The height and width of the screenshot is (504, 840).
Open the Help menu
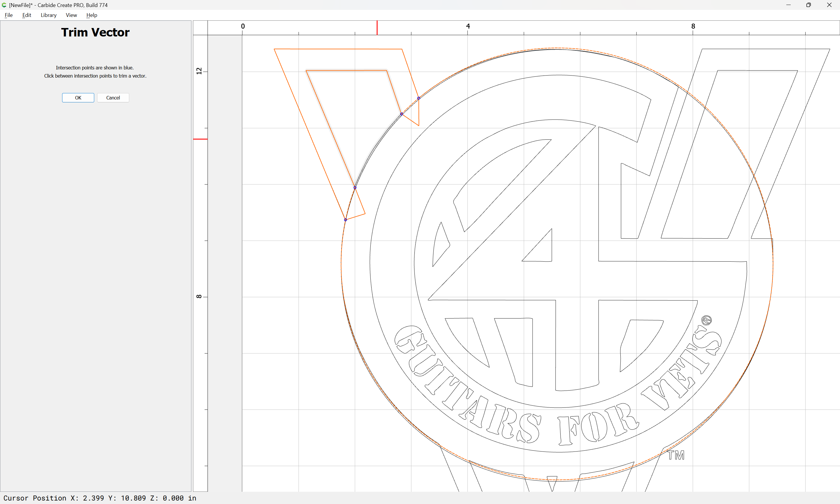click(92, 15)
